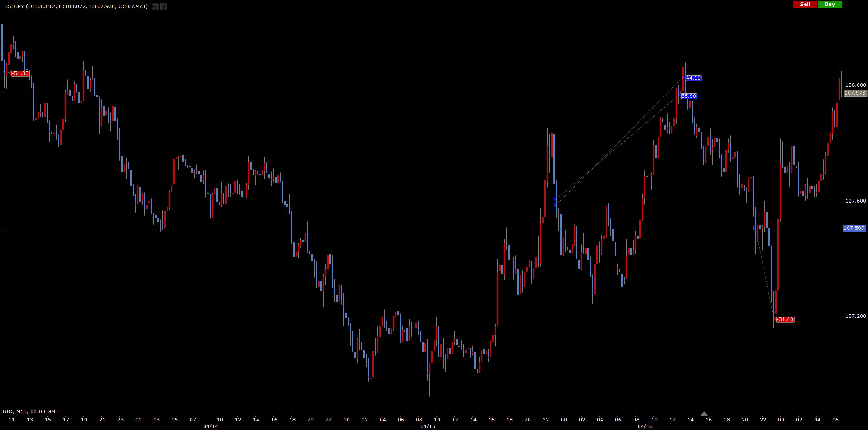Select the 35.90 blue profit label
868x430 pixels.
click(x=688, y=96)
